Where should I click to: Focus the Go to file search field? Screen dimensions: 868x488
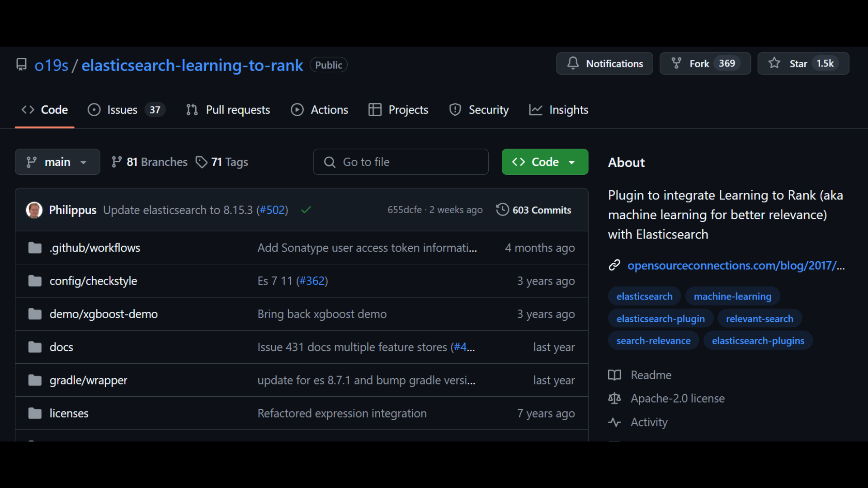coord(401,162)
